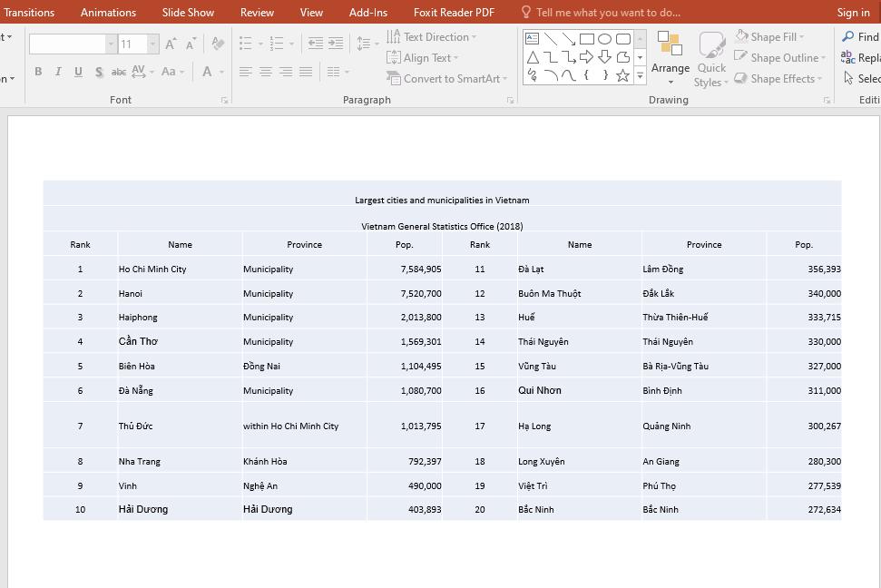This screenshot has width=881, height=588.
Task: Insert a Text Box from the shapes gallery
Action: pos(530,38)
